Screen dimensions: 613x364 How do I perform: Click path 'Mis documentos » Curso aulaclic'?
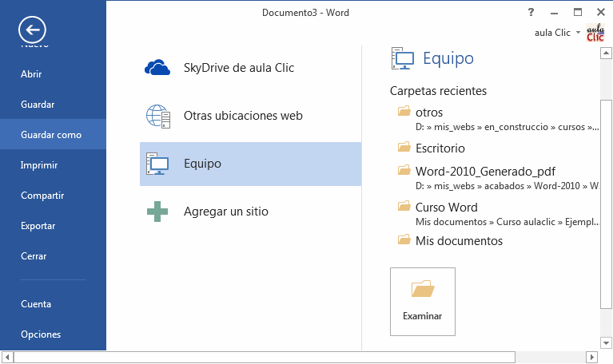(x=507, y=222)
